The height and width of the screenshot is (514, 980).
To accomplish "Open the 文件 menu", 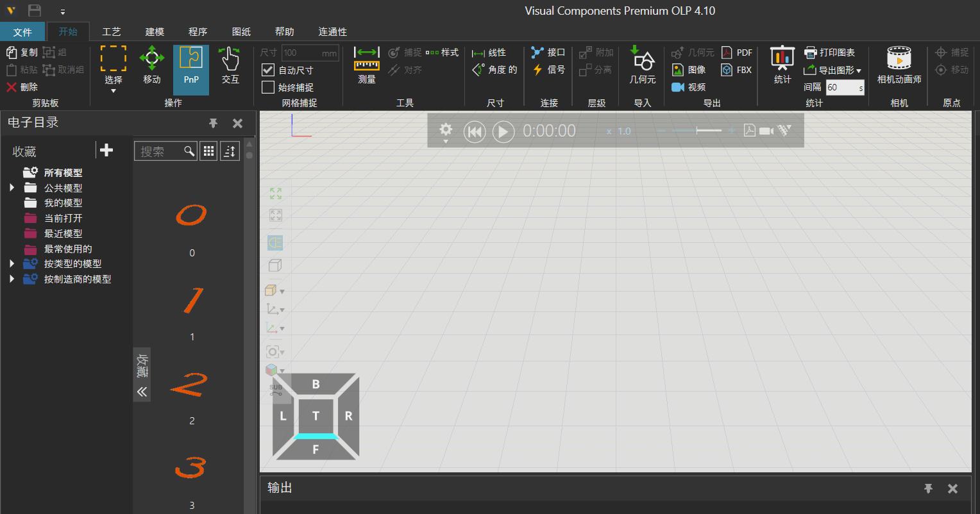I will pos(22,31).
